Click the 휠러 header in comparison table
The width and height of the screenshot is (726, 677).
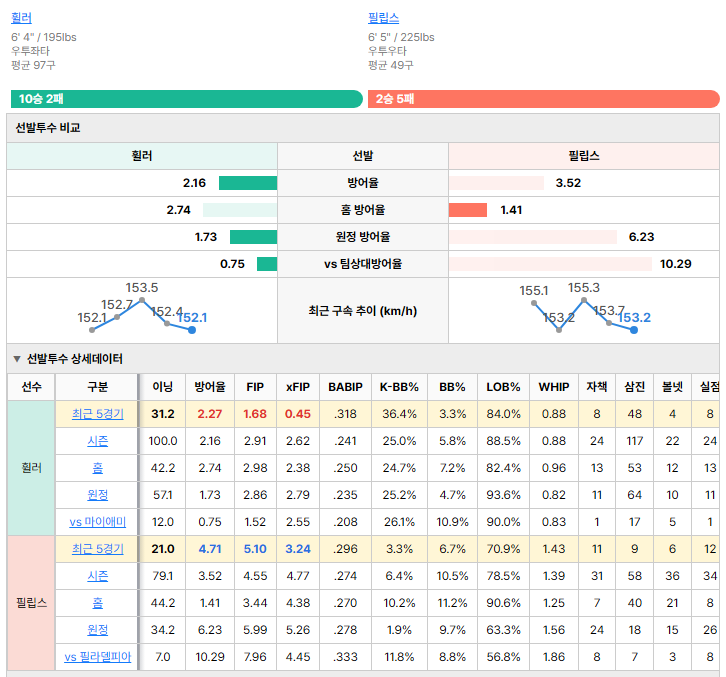coord(142,156)
